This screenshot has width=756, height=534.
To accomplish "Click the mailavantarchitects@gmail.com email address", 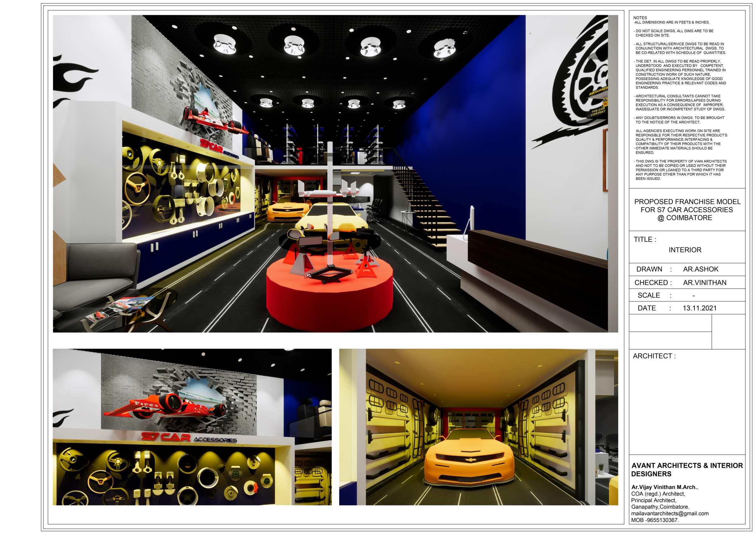I will coord(670,513).
